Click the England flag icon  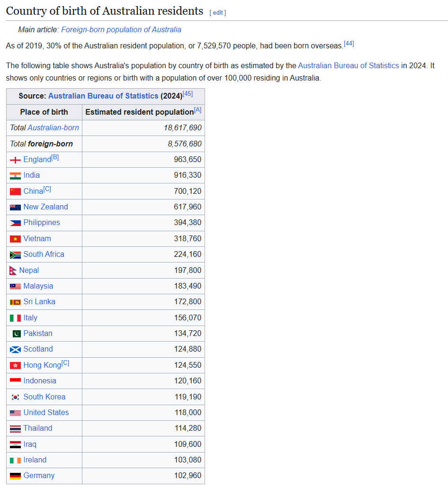click(15, 160)
